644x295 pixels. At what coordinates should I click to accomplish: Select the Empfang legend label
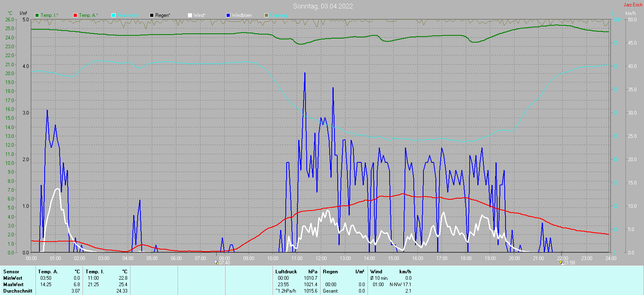tap(279, 15)
